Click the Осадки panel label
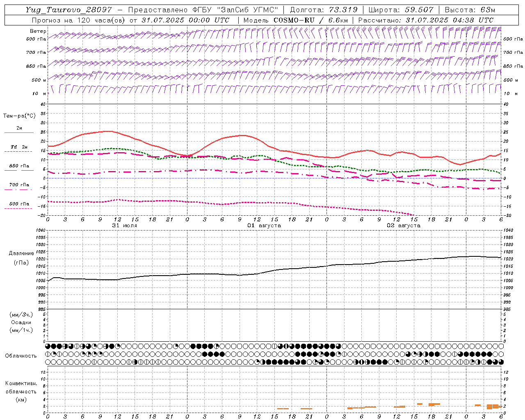Screen dimensions: 525x420 click(21, 322)
